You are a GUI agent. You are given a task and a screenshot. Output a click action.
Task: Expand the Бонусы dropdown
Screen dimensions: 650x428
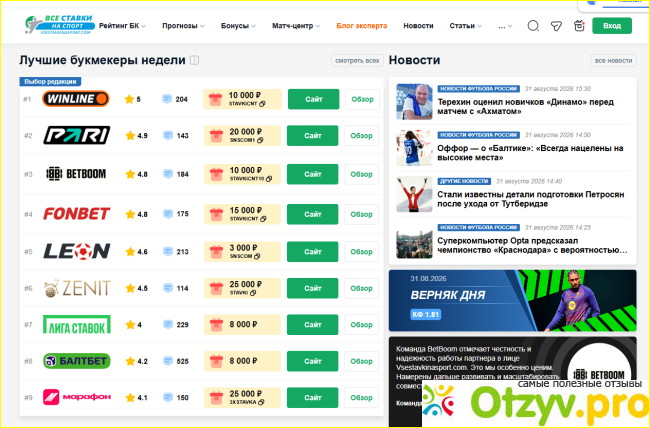(x=238, y=26)
